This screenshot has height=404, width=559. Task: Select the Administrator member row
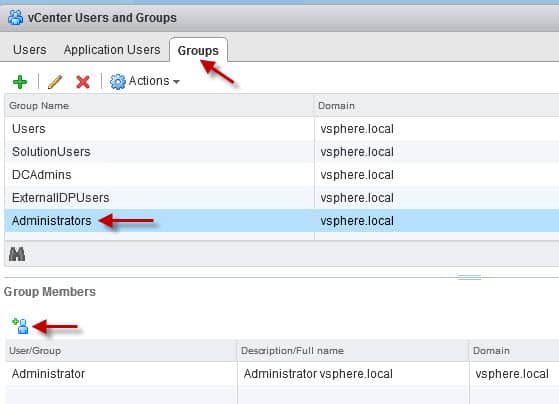[282, 374]
